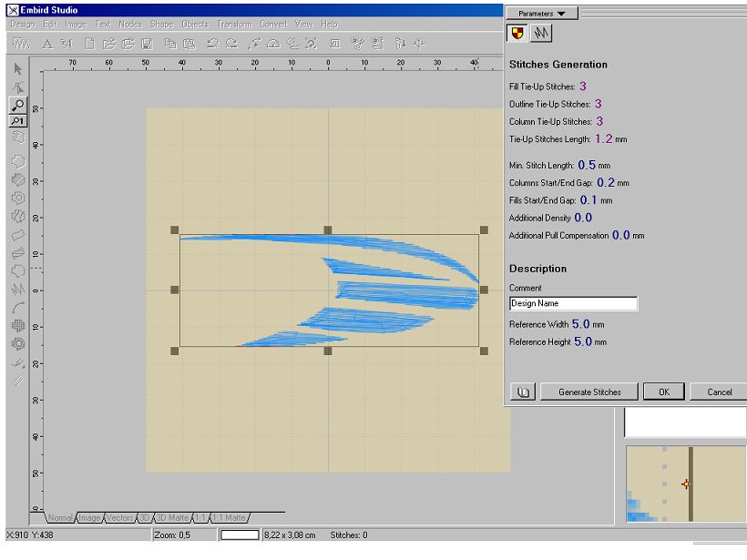The height and width of the screenshot is (560, 747).
Task: Click the white color swatch in status bar
Action: (x=240, y=535)
